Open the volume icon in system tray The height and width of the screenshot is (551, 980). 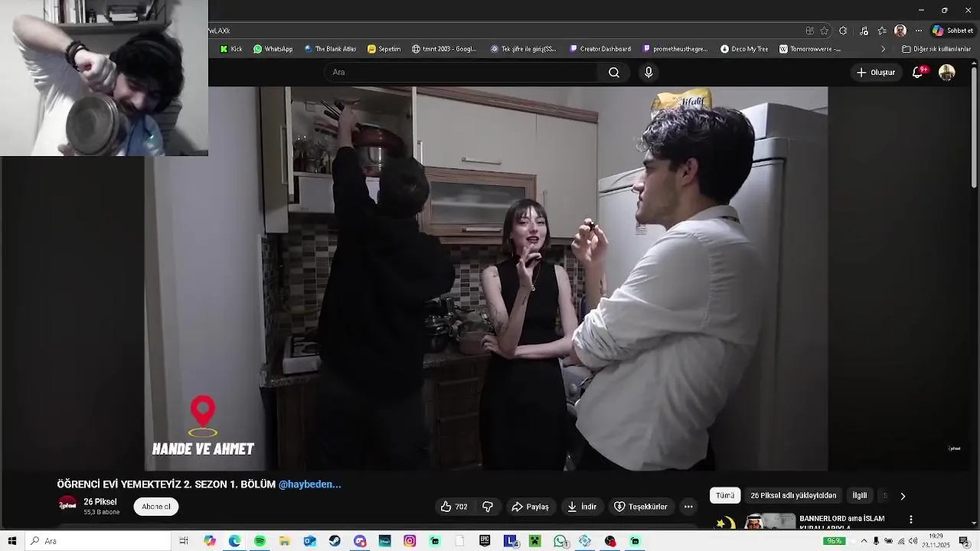tap(913, 541)
